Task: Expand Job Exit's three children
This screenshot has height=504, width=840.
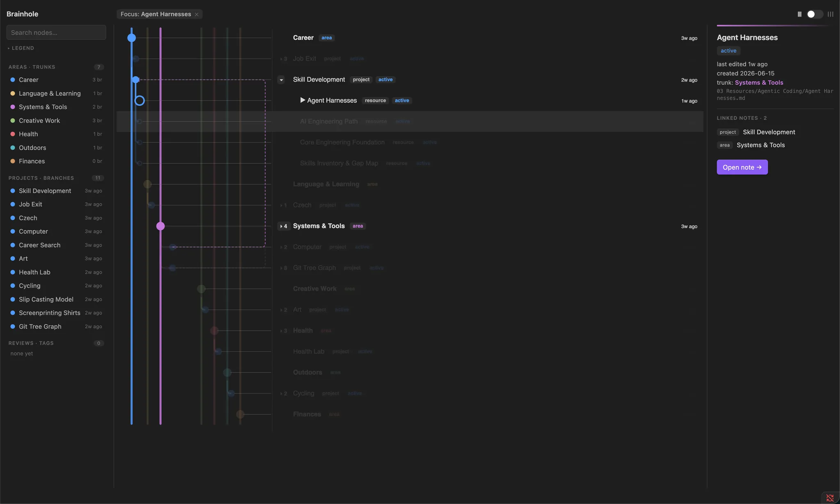Action: coord(283,59)
